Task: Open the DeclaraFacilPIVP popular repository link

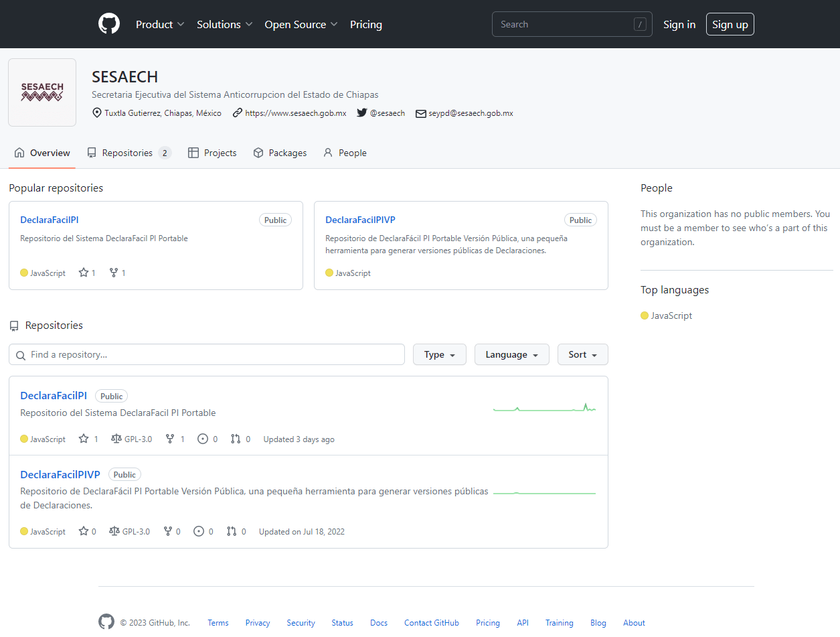Action: coord(360,220)
